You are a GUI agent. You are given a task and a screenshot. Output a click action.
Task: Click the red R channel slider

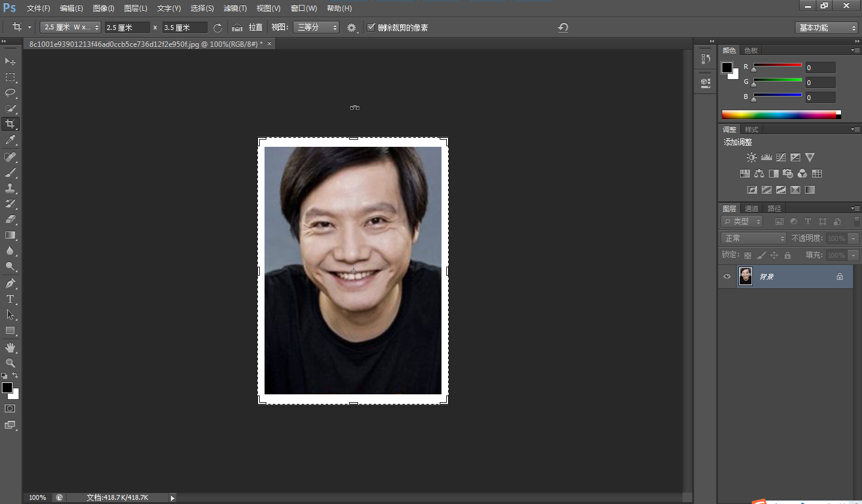click(x=777, y=65)
